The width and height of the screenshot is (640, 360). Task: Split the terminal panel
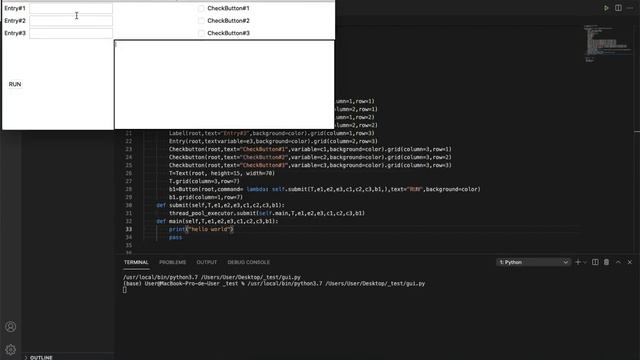coord(595,262)
